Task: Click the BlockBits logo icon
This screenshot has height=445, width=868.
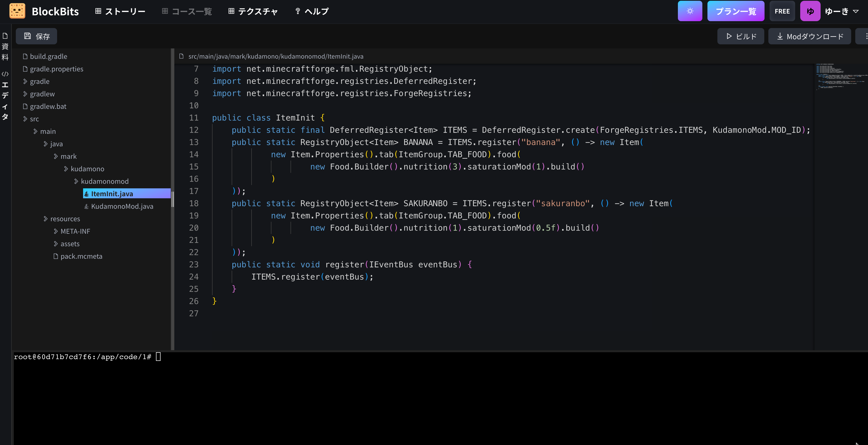Action: (x=17, y=11)
